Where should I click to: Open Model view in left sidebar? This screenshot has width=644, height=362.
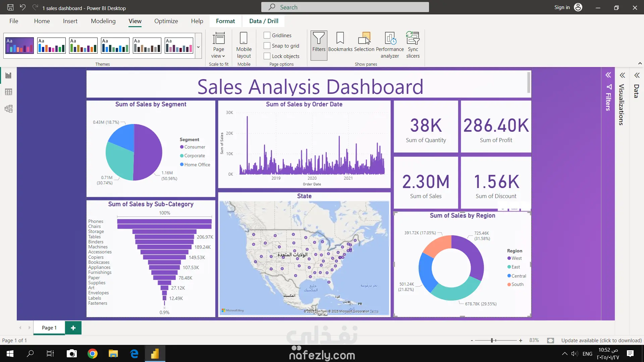[x=8, y=109]
